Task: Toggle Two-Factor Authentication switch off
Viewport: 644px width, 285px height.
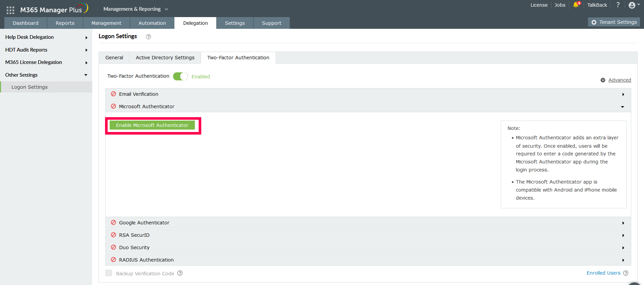Action: 180,76
